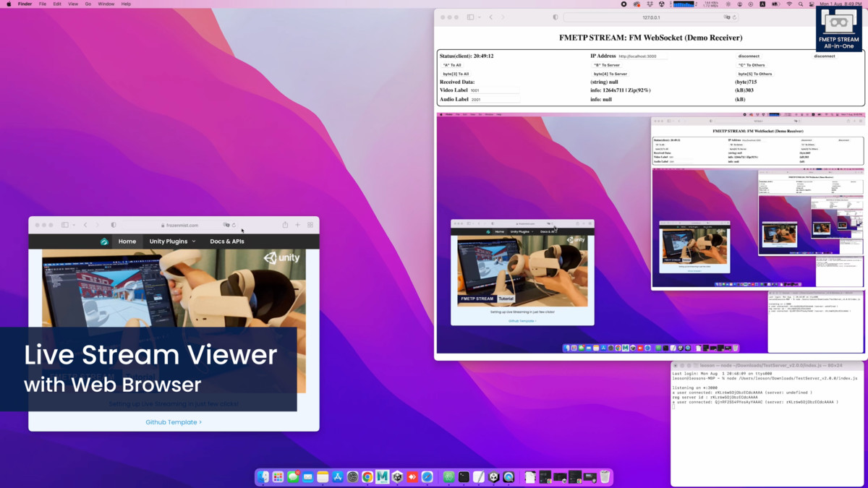Open sidebar in frozenmist.com Safari window
The image size is (868, 488).
[x=64, y=225]
